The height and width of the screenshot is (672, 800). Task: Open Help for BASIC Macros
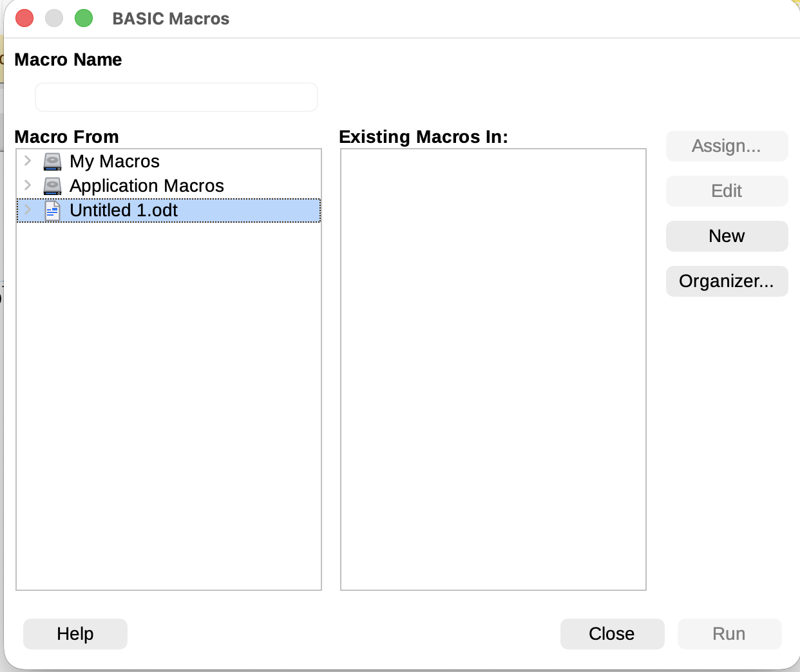(75, 634)
